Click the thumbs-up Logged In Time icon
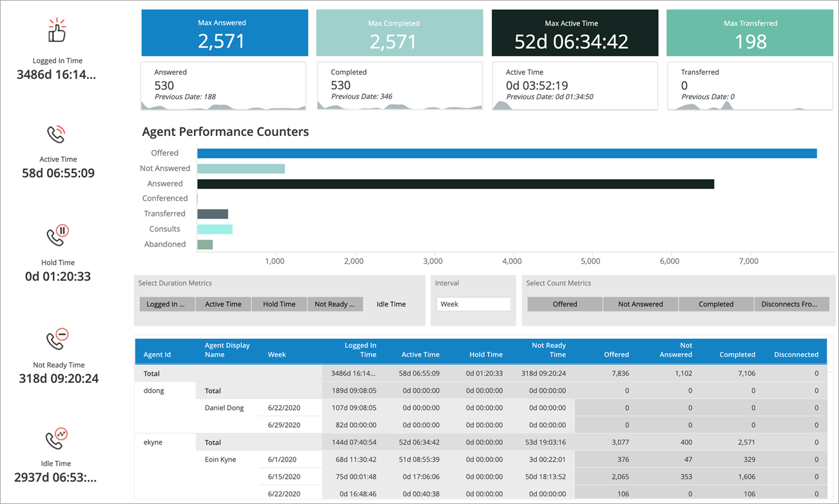This screenshot has width=839, height=504. (x=57, y=30)
